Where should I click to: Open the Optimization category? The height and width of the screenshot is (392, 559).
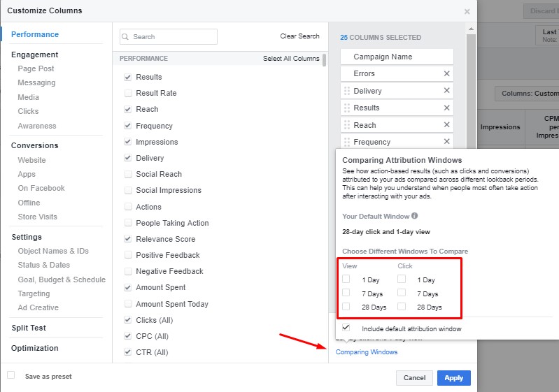34,348
